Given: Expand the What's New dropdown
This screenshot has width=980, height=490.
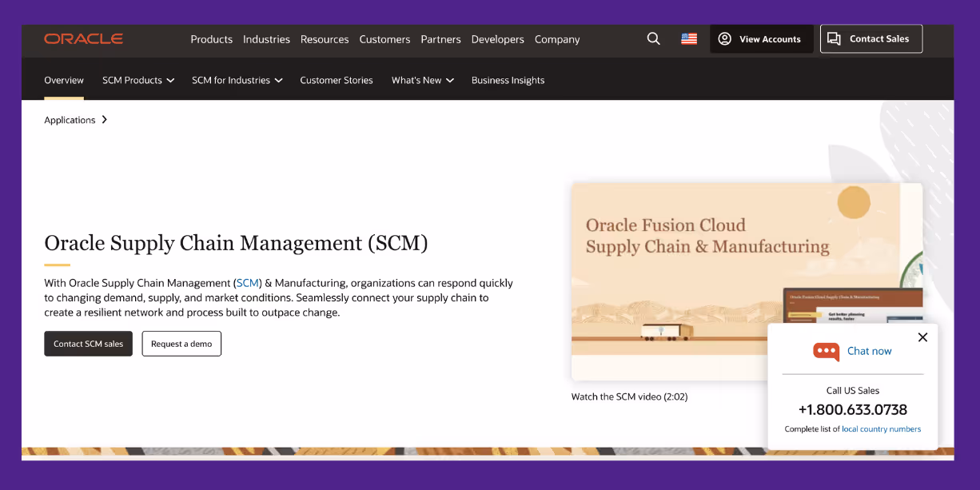Looking at the screenshot, I should tap(422, 80).
